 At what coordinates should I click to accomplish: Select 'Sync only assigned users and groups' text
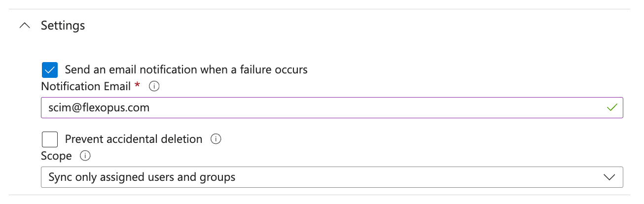tap(142, 177)
